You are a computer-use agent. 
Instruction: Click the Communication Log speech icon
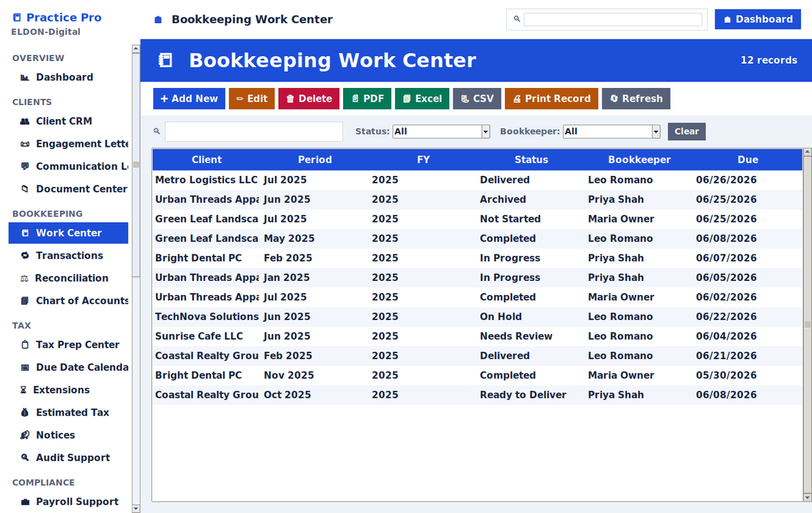tap(25, 166)
